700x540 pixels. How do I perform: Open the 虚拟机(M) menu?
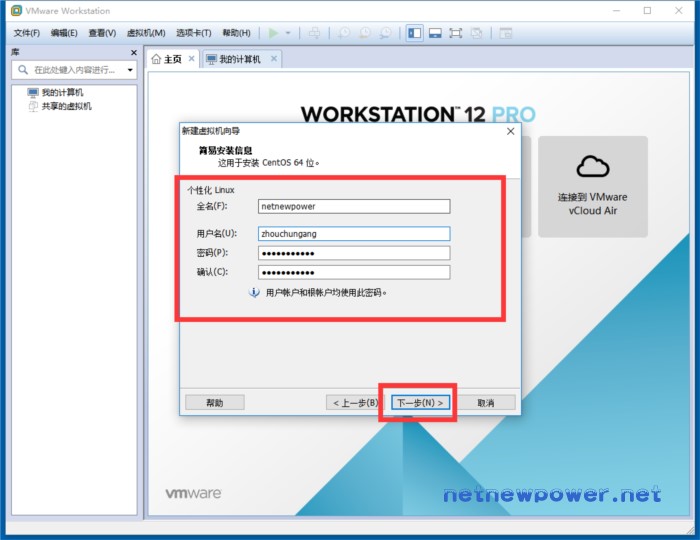pos(146,33)
